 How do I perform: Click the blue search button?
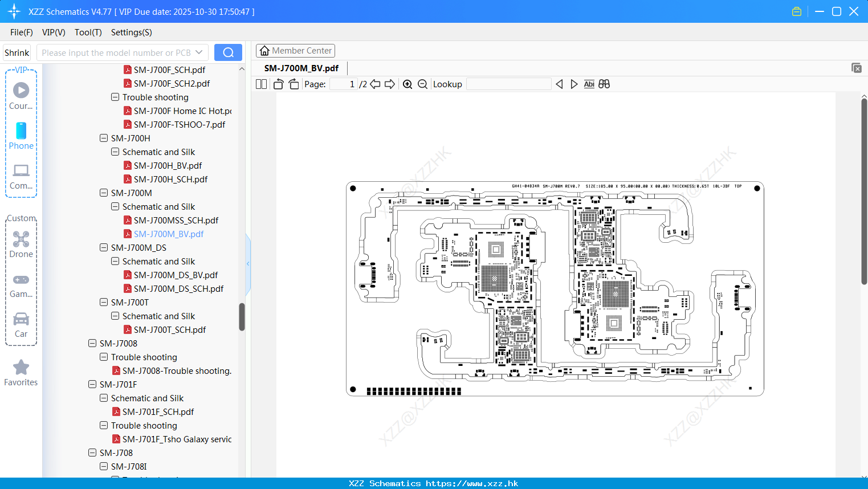coord(228,52)
